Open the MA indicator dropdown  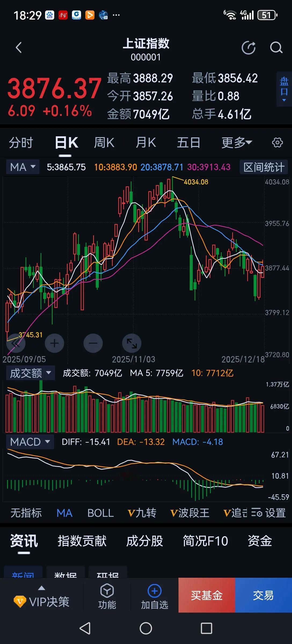pyautogui.click(x=23, y=167)
